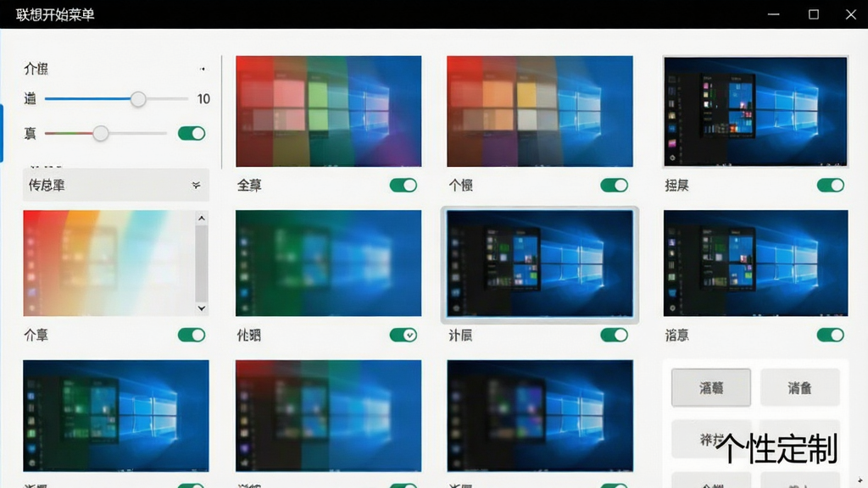Click the double chevron in the 传息率 box
This screenshot has width=868, height=488.
point(196,186)
